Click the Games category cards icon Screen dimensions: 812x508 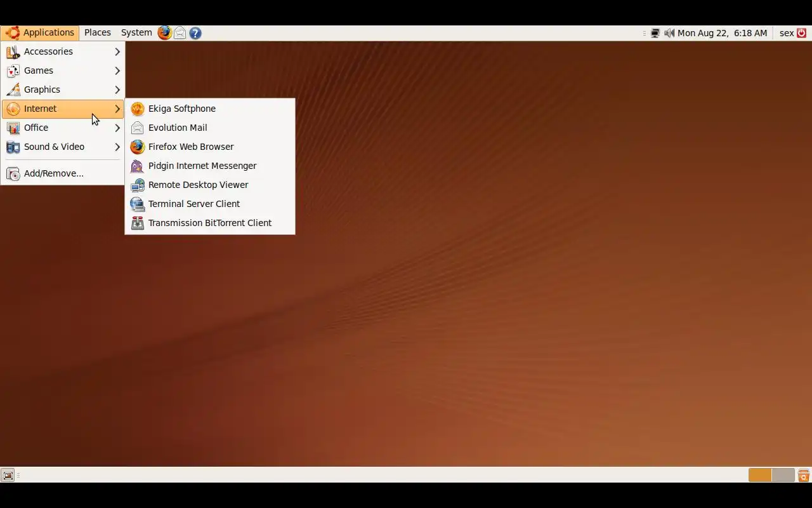(x=13, y=70)
